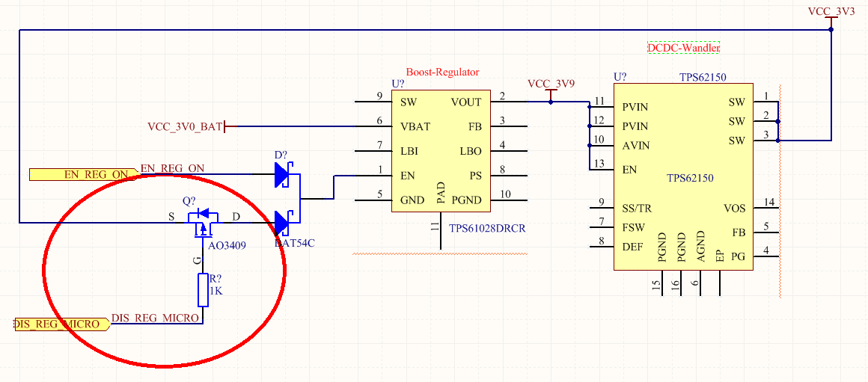Select the TPS62150 component center label
868x382 pixels.
690,179
